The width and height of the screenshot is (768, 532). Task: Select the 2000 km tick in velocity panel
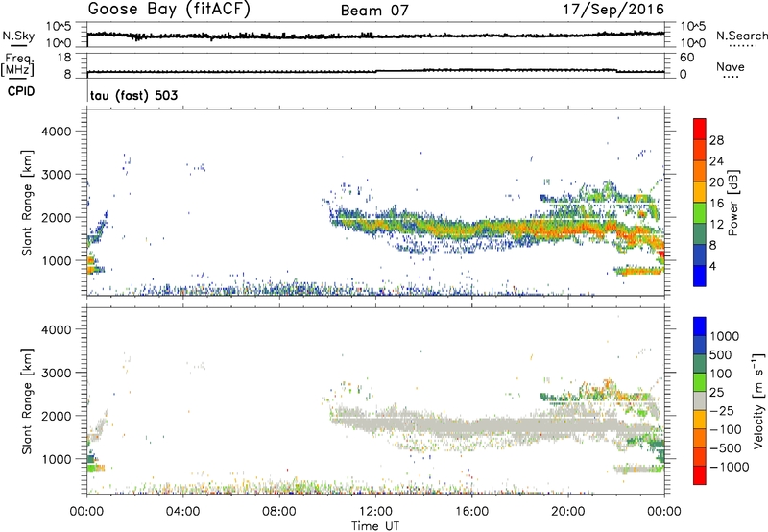(56, 416)
